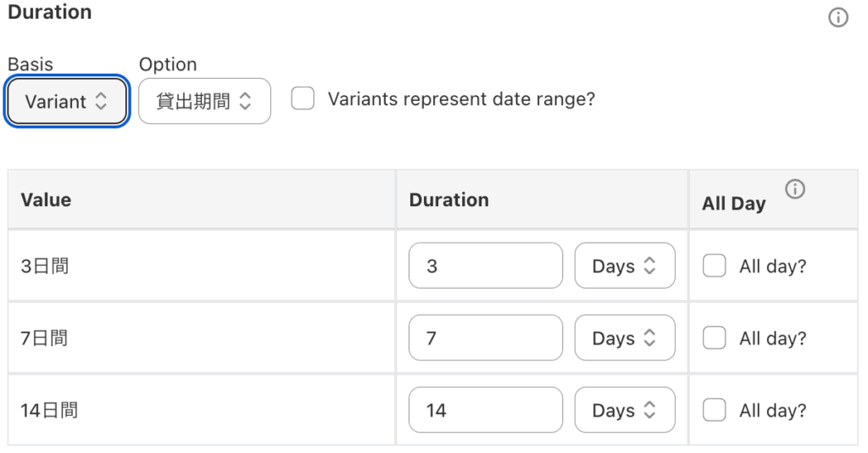Check All day for 7日間 row
The width and height of the screenshot is (868, 453).
(x=714, y=338)
